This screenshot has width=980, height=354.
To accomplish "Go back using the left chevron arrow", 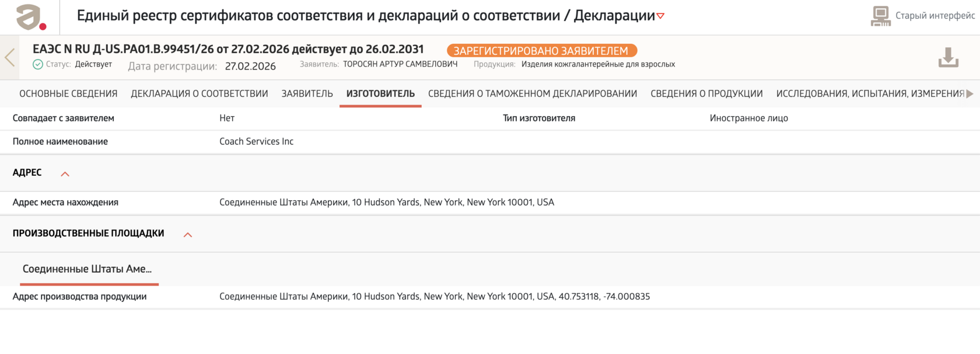I will (9, 57).
